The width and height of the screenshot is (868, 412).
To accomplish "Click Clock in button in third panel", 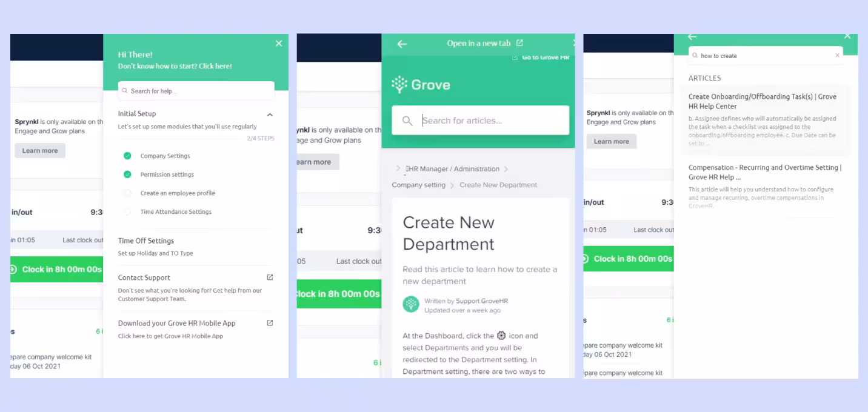I will [629, 259].
